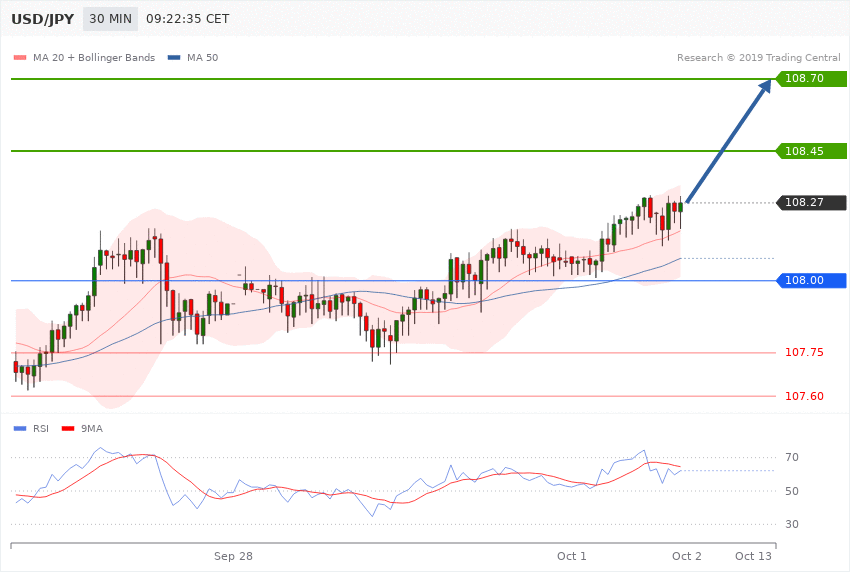850x576 pixels.
Task: Click the pink MA 20 legend swatch
Action: point(20,57)
